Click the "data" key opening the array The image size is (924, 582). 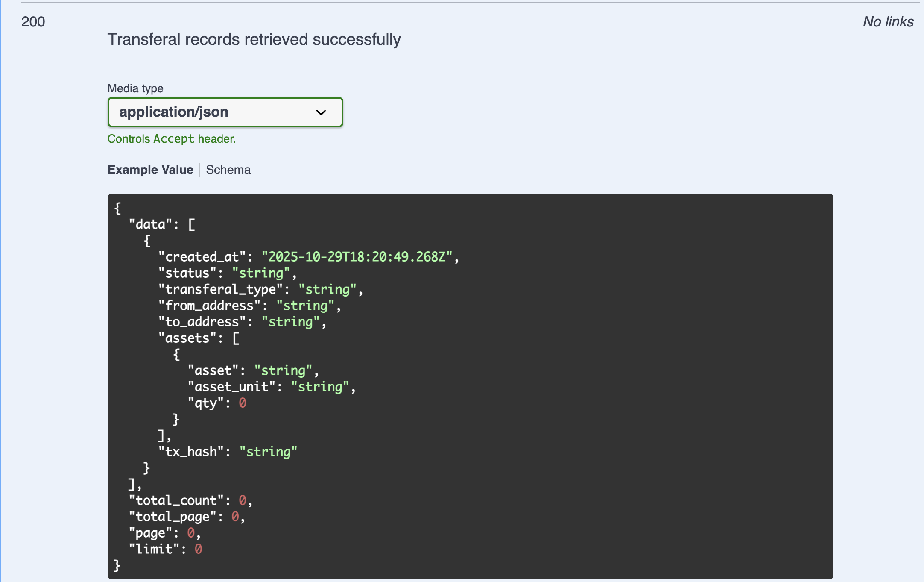click(x=150, y=224)
